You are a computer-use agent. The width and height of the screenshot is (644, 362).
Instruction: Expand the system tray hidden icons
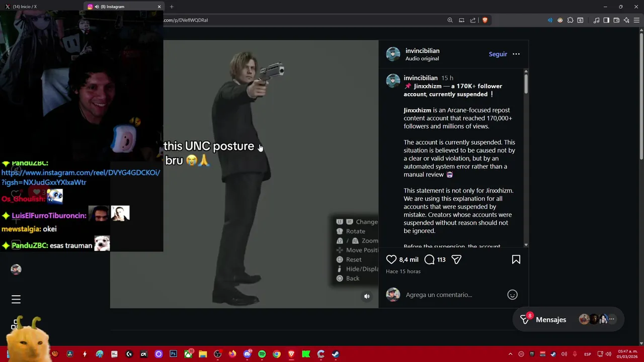(x=510, y=354)
